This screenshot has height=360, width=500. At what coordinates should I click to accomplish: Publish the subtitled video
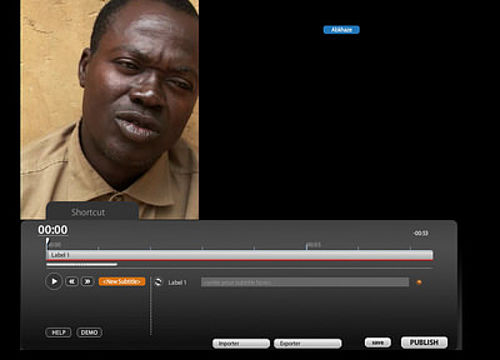(424, 342)
